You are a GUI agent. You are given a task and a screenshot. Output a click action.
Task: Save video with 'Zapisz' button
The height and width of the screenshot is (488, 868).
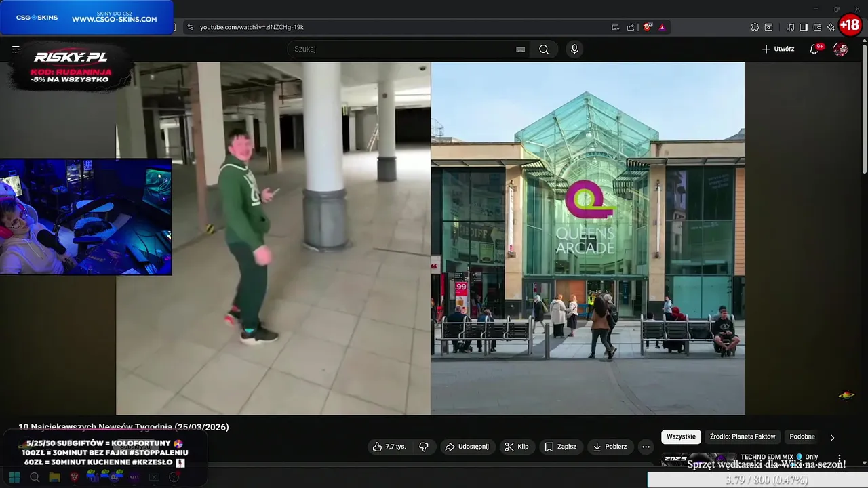561,447
